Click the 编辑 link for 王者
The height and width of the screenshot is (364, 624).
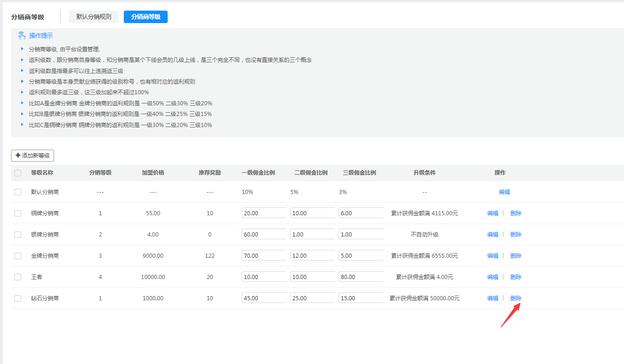point(492,277)
